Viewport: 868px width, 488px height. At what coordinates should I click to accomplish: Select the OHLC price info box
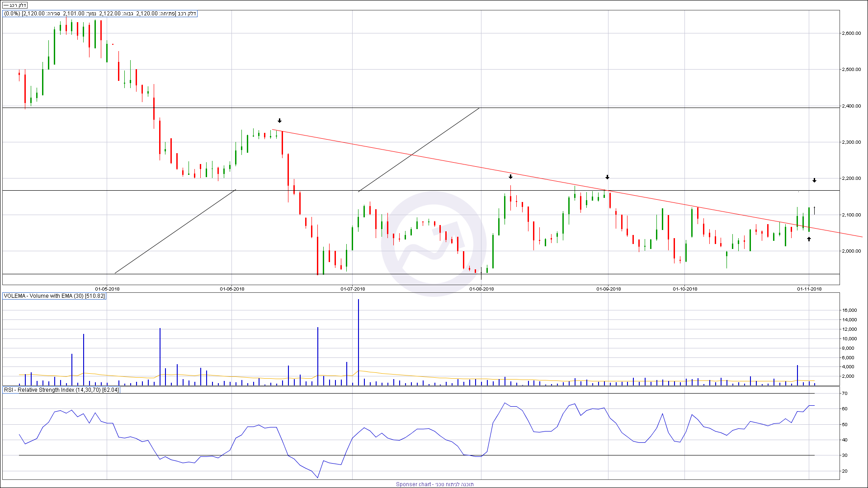(x=100, y=14)
